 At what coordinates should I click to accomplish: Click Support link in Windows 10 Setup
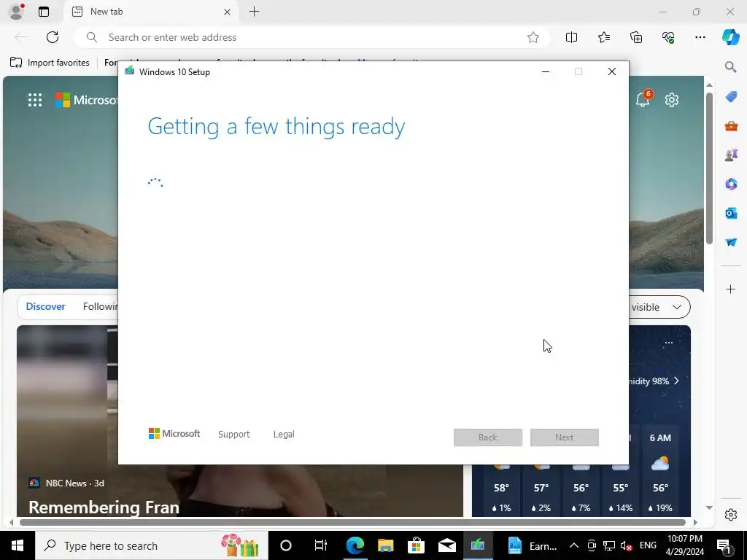click(234, 435)
